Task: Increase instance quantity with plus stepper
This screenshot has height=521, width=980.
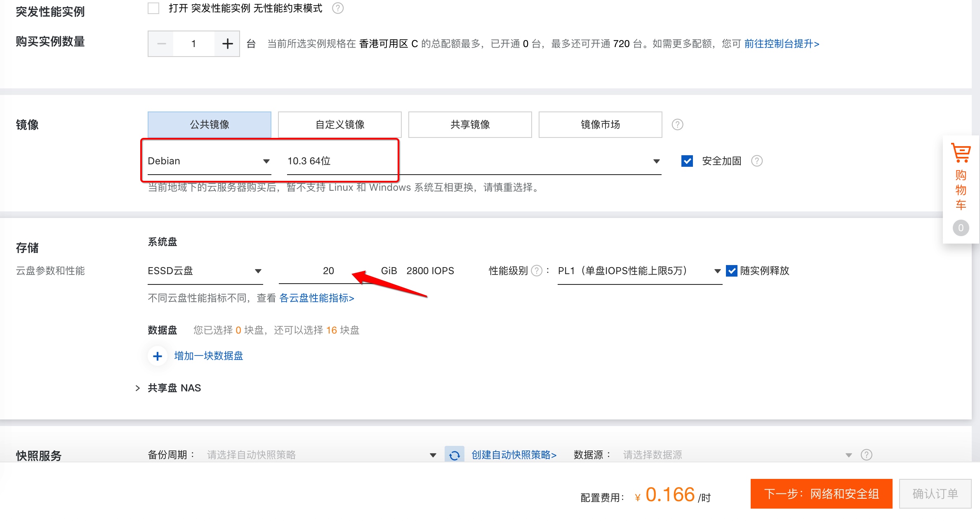Action: tap(227, 44)
